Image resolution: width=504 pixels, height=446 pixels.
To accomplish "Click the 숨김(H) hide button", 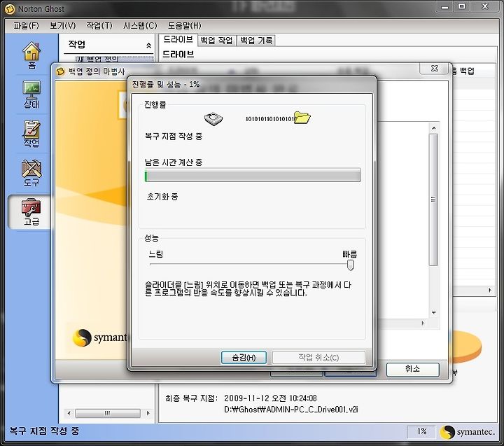I will [x=244, y=358].
